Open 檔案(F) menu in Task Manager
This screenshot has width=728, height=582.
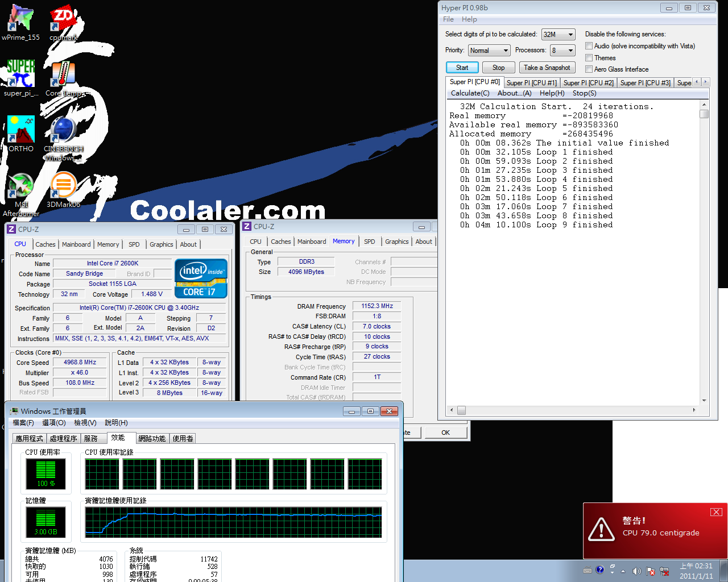coord(23,423)
